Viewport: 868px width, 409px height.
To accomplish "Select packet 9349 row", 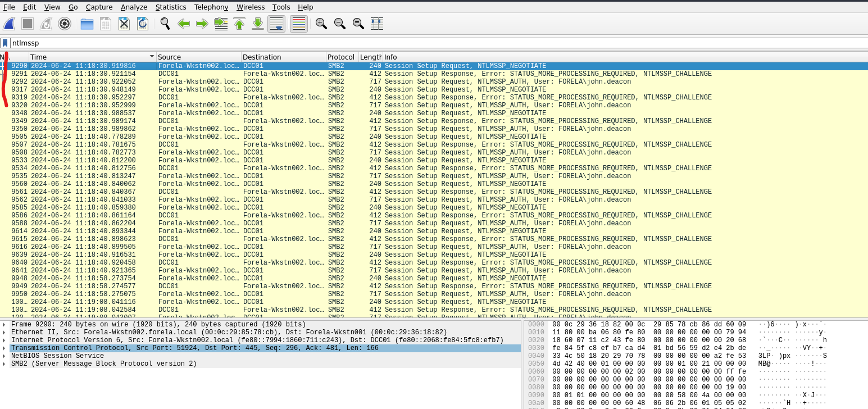I will pyautogui.click(x=434, y=121).
